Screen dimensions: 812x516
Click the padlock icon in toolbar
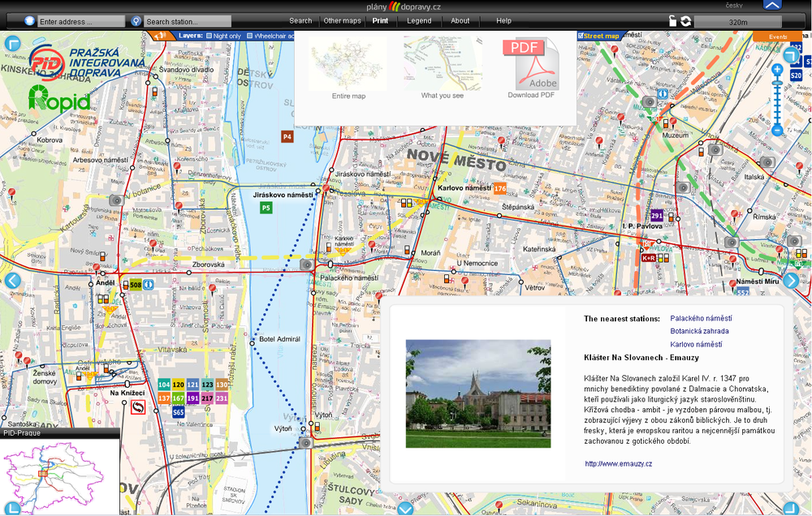click(x=672, y=21)
